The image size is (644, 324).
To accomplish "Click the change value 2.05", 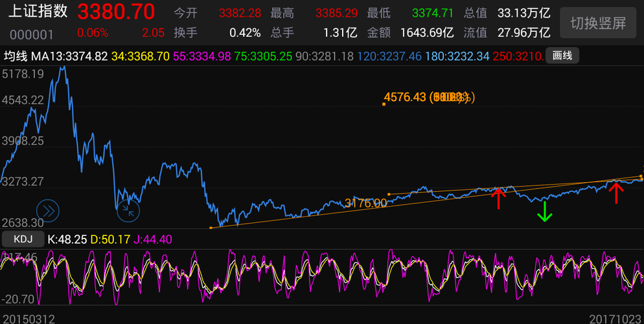I will pos(153,33).
